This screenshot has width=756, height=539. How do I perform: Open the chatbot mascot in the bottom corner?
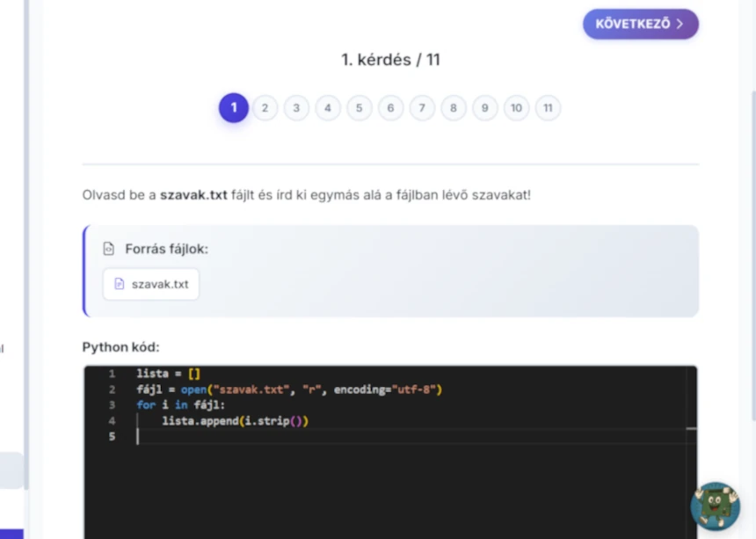(x=715, y=507)
